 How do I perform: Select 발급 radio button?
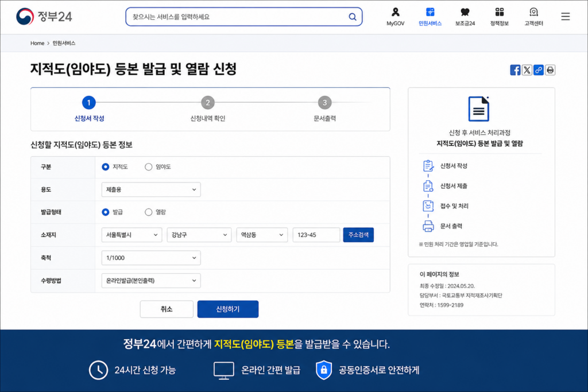click(106, 212)
